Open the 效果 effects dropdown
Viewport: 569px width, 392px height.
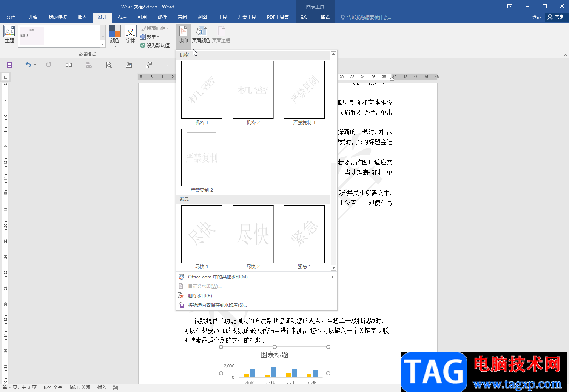point(150,37)
